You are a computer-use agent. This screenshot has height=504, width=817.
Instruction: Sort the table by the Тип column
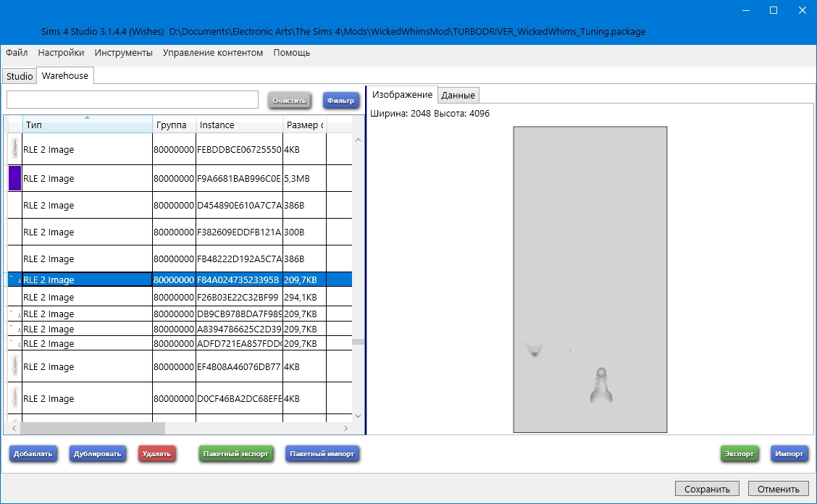(x=87, y=125)
